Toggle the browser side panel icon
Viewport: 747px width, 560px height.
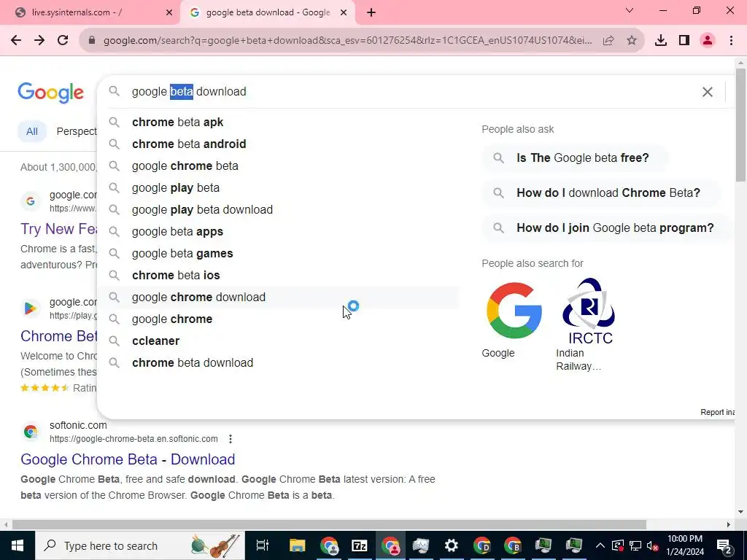tap(684, 41)
